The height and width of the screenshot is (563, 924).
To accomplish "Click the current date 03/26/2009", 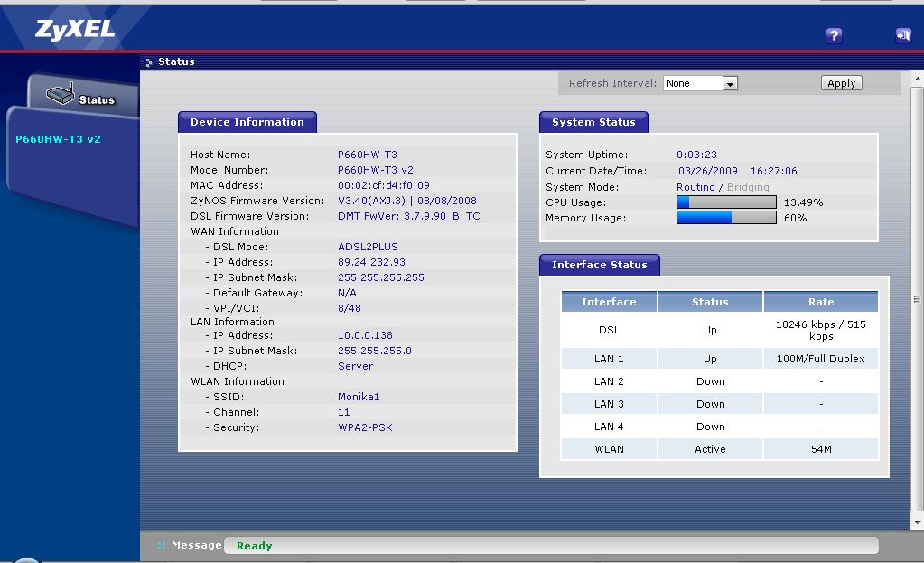I will coord(708,171).
